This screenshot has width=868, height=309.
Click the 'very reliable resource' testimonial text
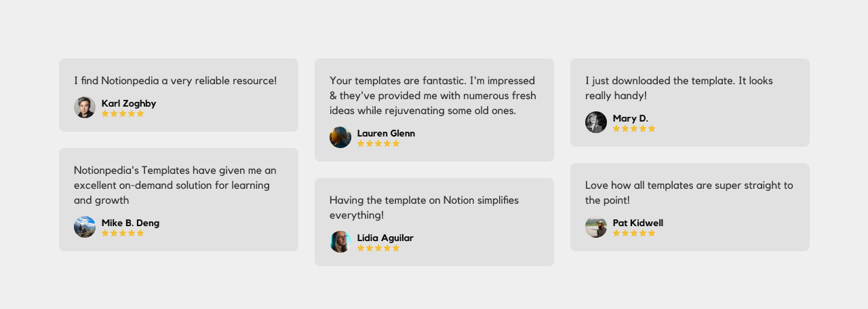coord(176,81)
